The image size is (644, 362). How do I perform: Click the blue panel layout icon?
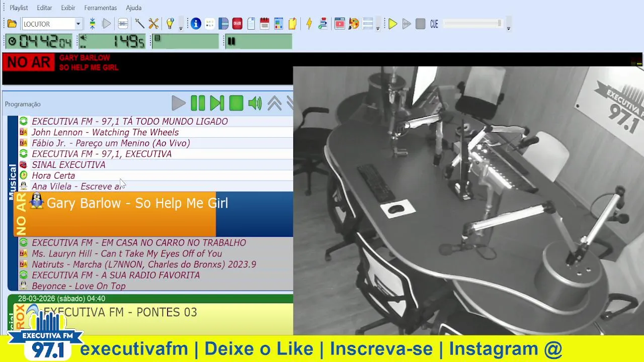[x=223, y=24]
